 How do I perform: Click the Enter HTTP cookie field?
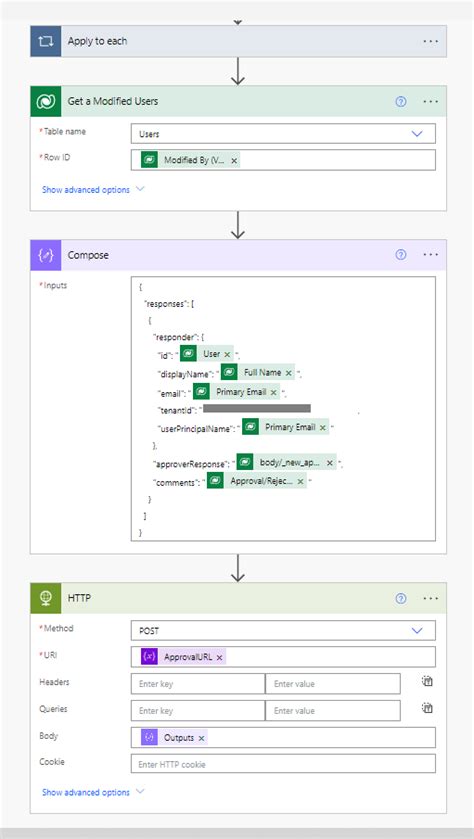click(283, 764)
